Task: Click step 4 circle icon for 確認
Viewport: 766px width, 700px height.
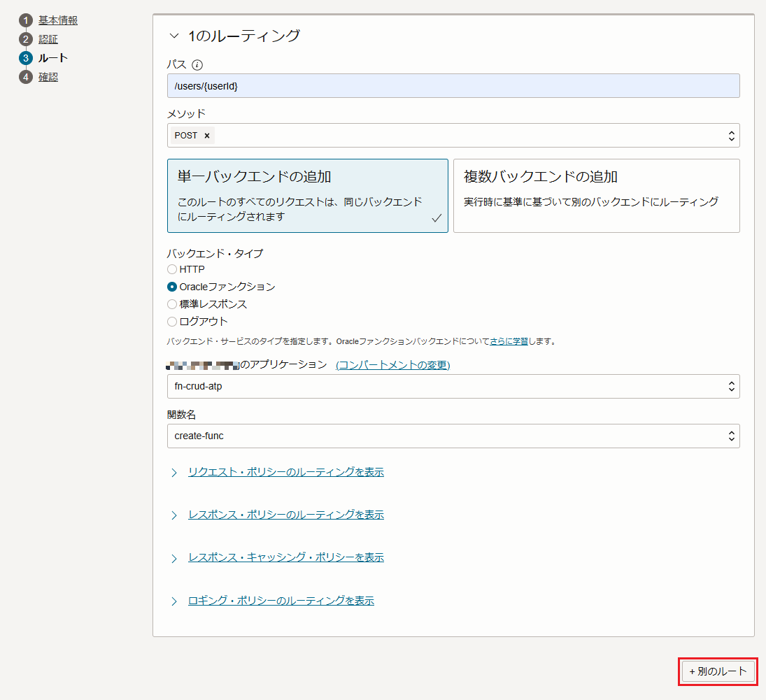Action: 26,77
